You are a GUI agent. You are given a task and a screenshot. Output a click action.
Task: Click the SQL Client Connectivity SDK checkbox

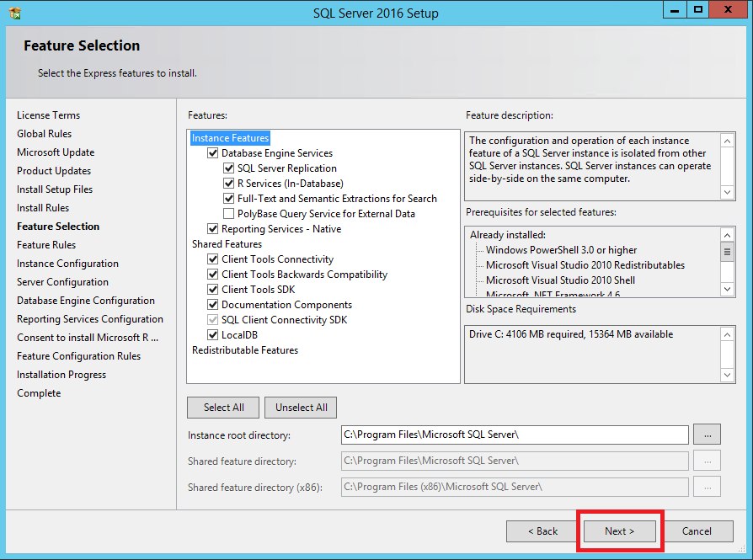click(x=213, y=320)
